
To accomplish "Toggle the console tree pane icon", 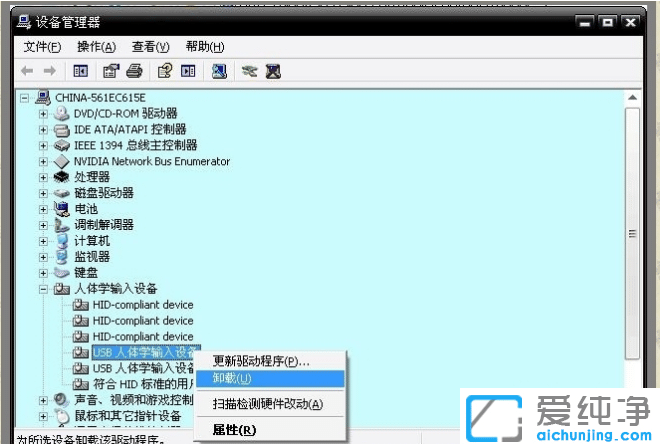I will click(80, 71).
